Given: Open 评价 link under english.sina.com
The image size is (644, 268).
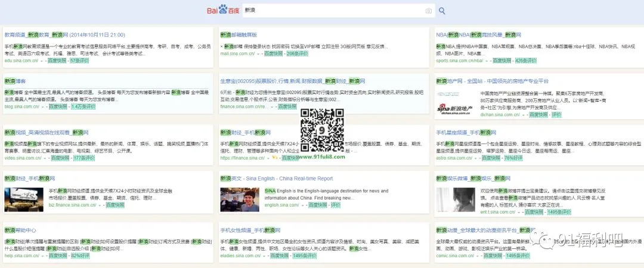Looking at the screenshot, I should [336, 205].
